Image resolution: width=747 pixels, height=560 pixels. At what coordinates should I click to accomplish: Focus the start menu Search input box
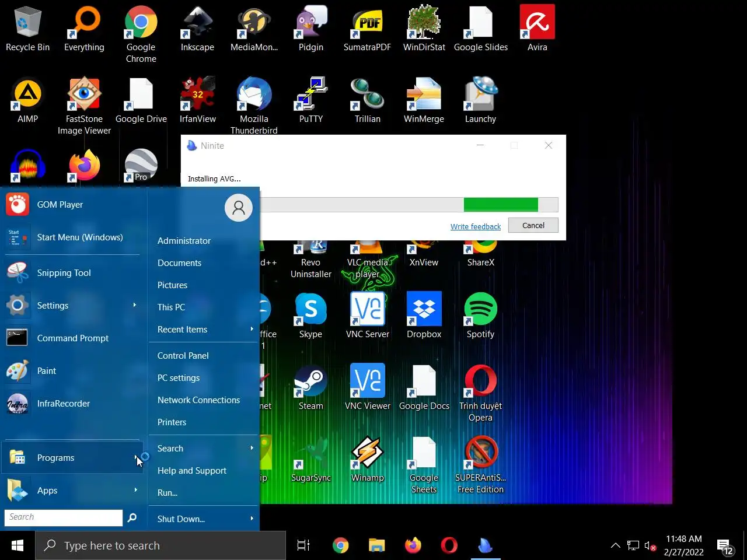(64, 517)
